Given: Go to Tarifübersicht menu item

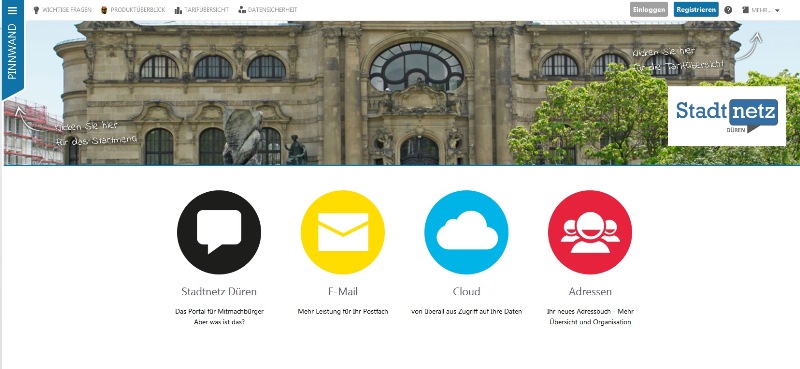Looking at the screenshot, I should [x=207, y=10].
